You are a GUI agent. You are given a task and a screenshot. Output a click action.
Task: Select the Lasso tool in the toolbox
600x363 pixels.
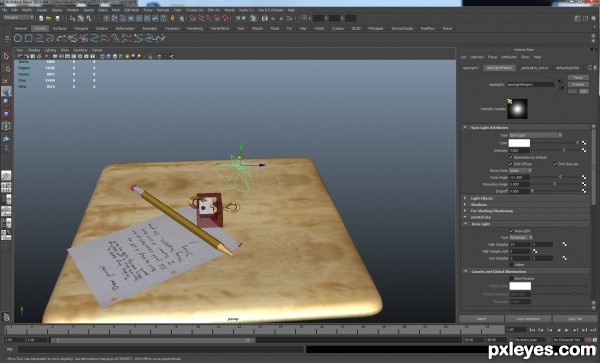click(6, 68)
